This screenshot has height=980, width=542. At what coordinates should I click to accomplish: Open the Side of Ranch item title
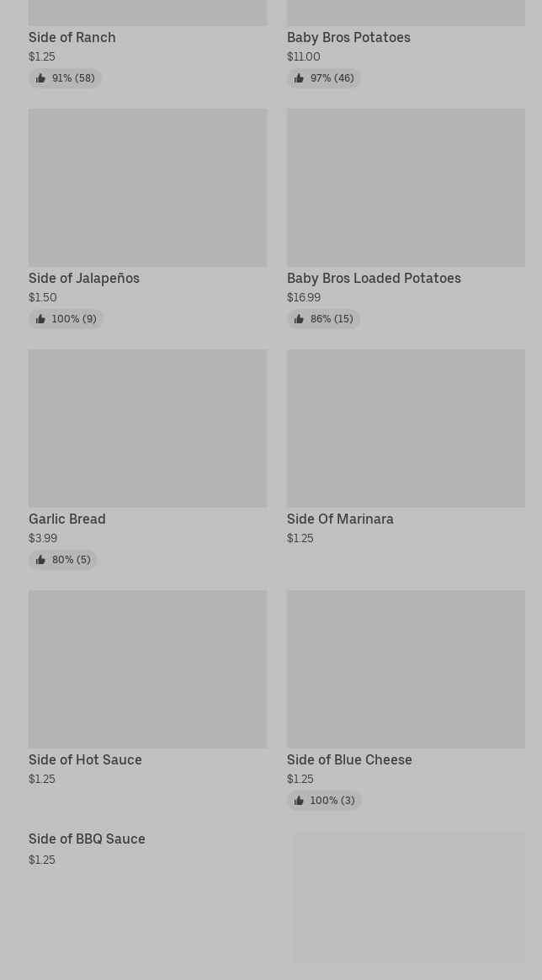[72, 37]
